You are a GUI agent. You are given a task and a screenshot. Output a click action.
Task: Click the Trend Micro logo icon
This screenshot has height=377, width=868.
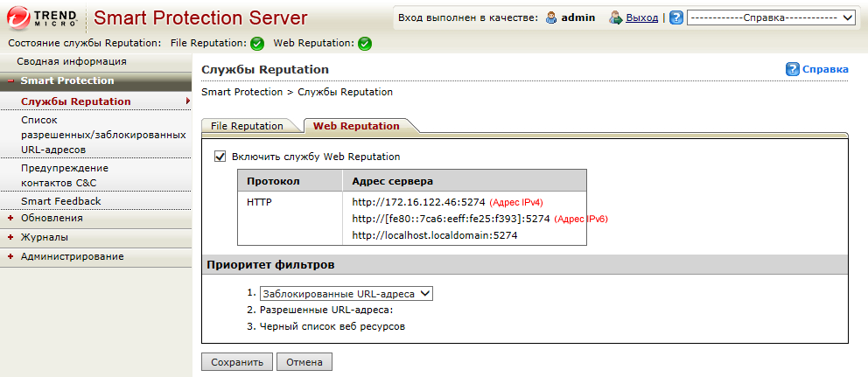18,17
